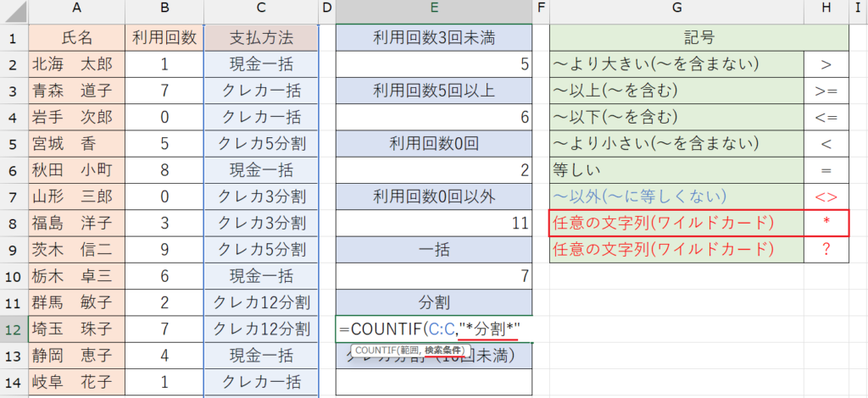Select cell containing 埼玉 珠子

point(77,329)
